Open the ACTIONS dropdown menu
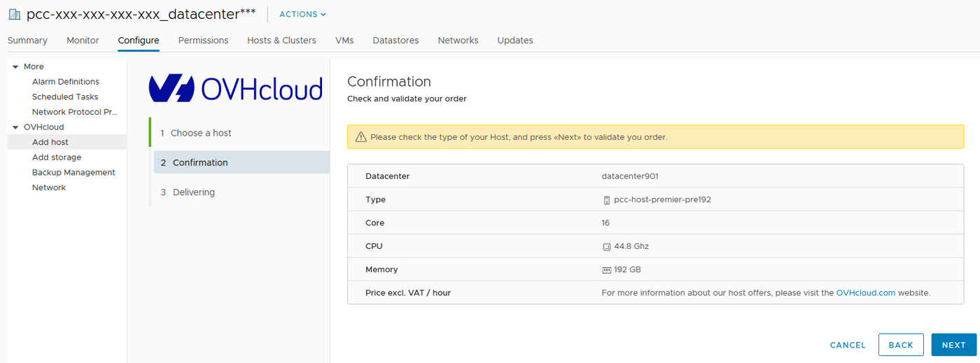The height and width of the screenshot is (363, 980). pos(302,15)
